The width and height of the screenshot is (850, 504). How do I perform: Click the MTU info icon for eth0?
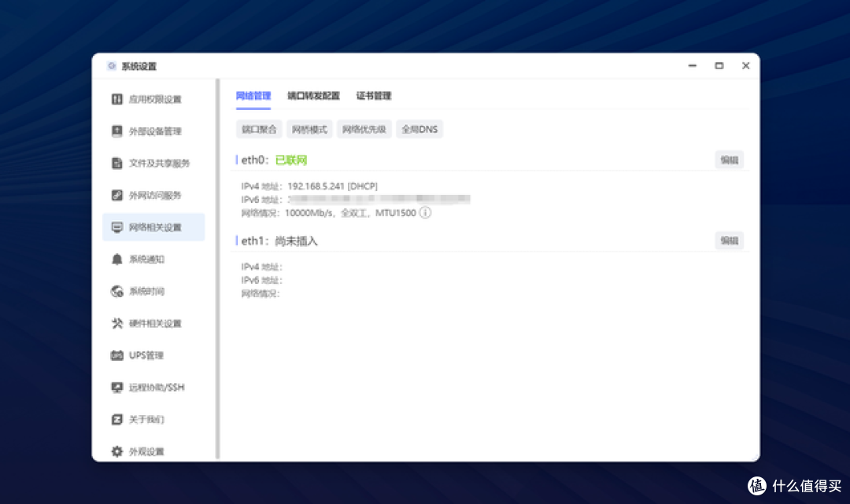click(x=426, y=213)
